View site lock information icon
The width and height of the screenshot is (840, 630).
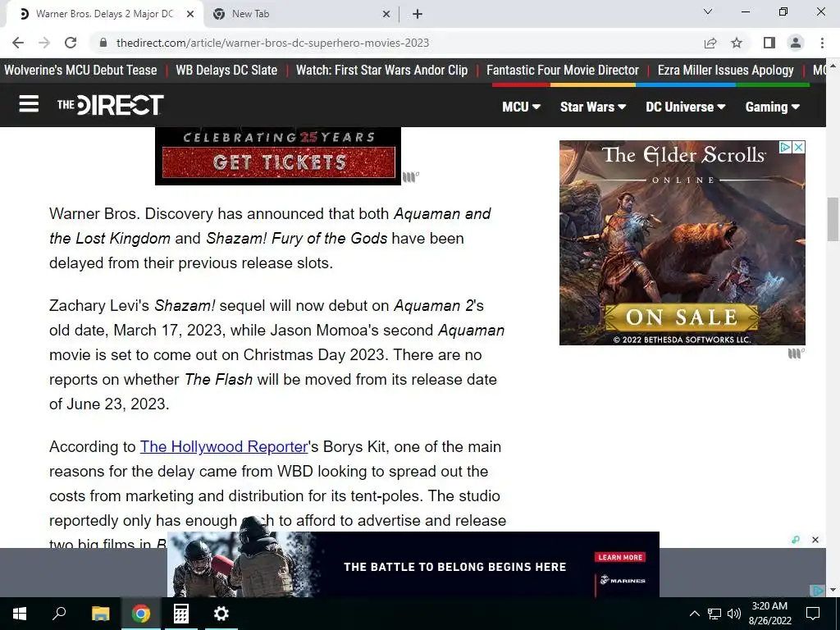(x=103, y=43)
